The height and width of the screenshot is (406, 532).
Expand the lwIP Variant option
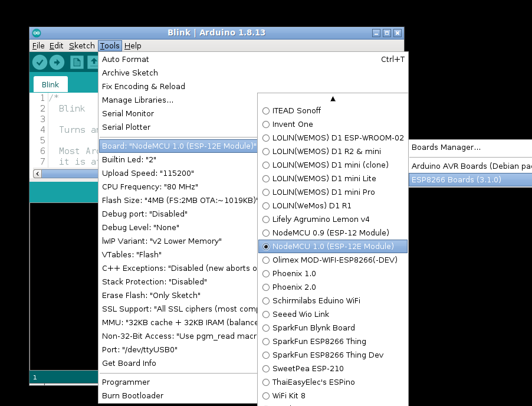pos(179,241)
